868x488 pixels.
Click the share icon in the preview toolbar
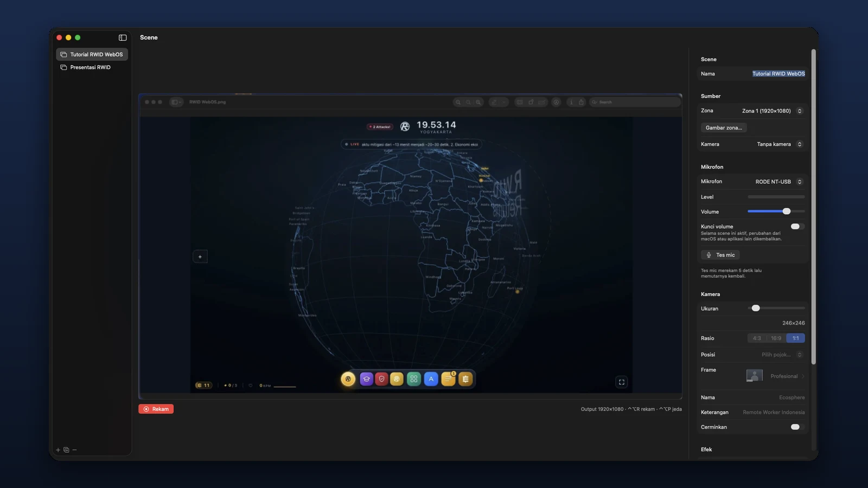[581, 102]
